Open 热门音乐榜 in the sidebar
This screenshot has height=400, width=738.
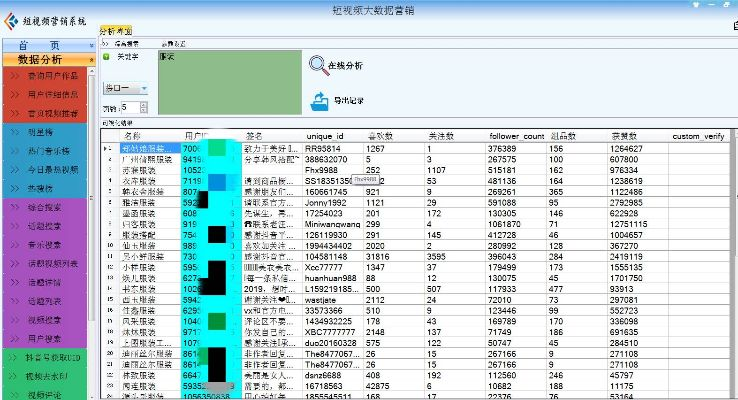pos(56,149)
